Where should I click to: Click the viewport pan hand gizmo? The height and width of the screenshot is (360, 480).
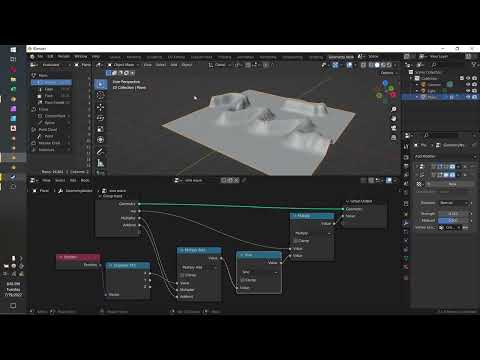pos(394,119)
